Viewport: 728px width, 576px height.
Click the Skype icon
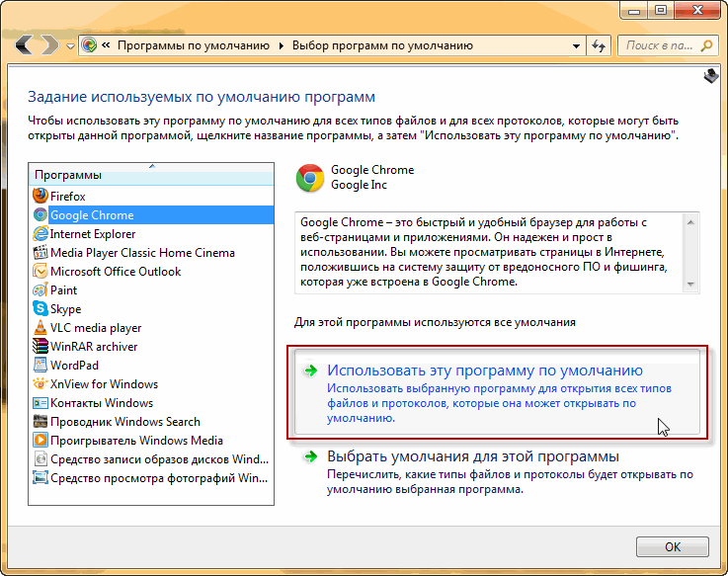tap(40, 308)
